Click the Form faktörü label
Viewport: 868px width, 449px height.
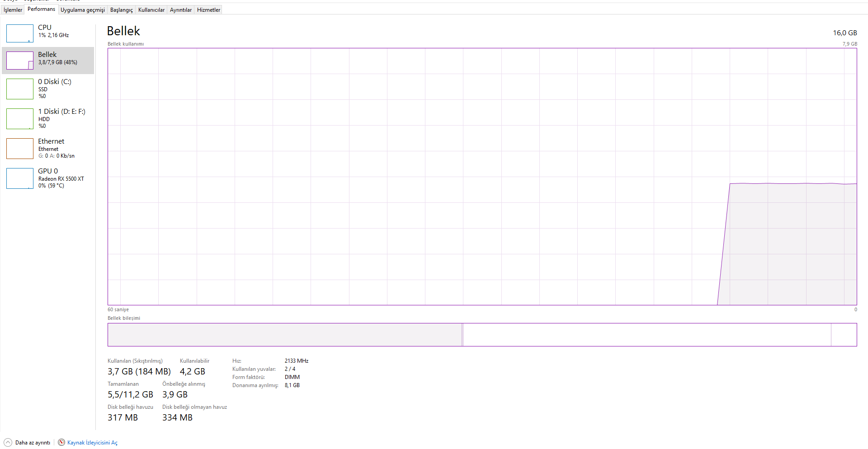click(x=249, y=377)
